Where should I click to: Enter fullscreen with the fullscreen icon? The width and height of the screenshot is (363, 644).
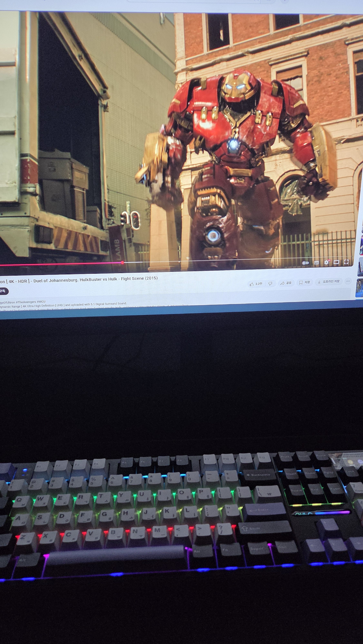coord(346,262)
